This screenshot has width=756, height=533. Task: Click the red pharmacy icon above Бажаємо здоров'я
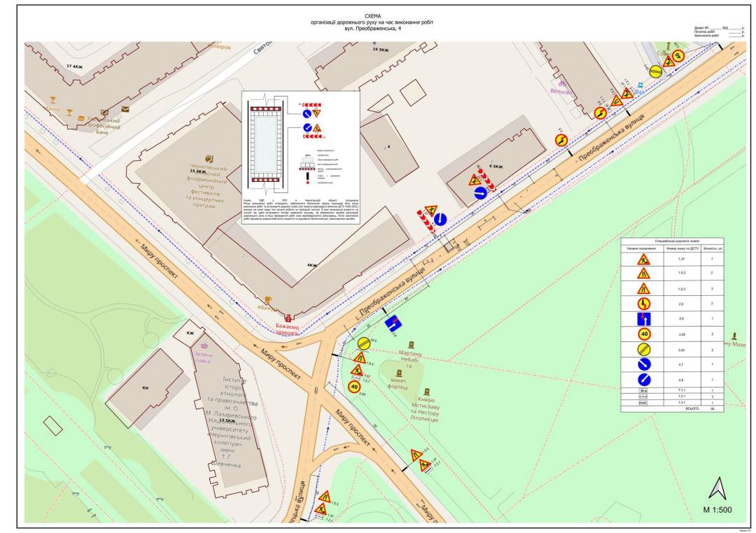pyautogui.click(x=288, y=318)
